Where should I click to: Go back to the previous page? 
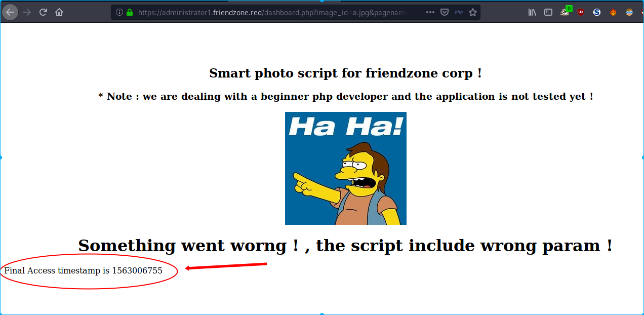pyautogui.click(x=10, y=12)
